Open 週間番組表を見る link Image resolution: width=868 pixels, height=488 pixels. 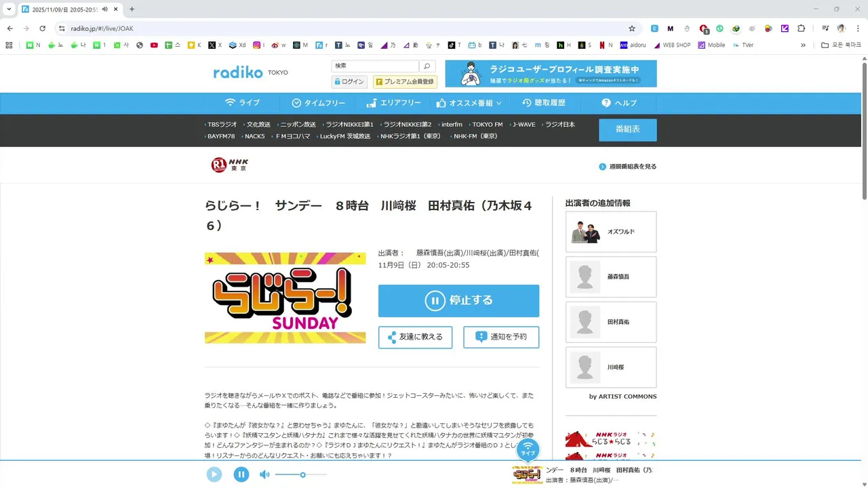(x=627, y=167)
